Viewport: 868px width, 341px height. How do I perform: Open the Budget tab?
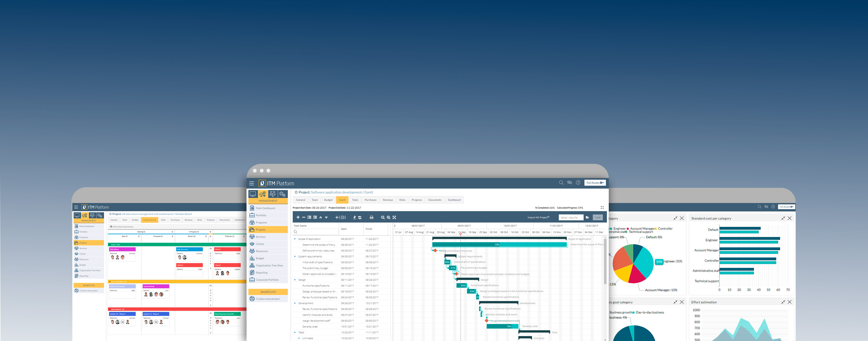[x=328, y=200]
